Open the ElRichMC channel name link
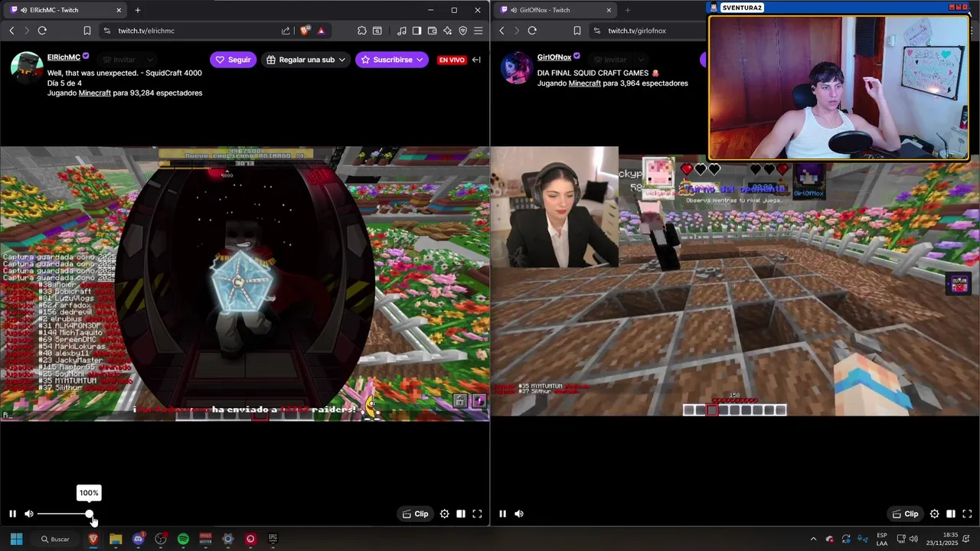The width and height of the screenshot is (980, 551). click(x=64, y=57)
